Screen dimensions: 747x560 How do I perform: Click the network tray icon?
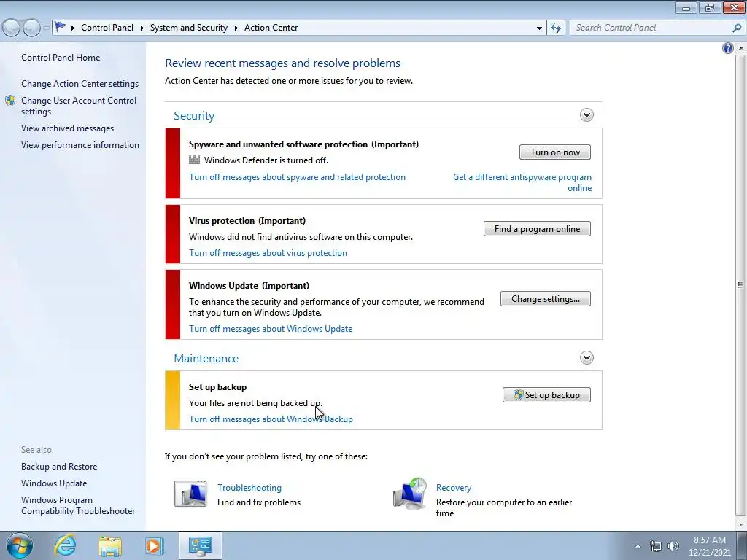coord(656,546)
